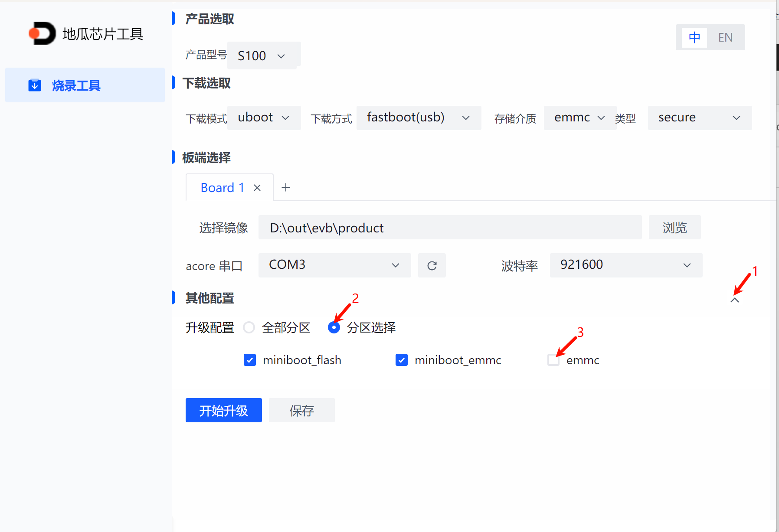Screen dimensions: 779x532
Task: Open the COM3 serial port dropdown
Action: 334,265
